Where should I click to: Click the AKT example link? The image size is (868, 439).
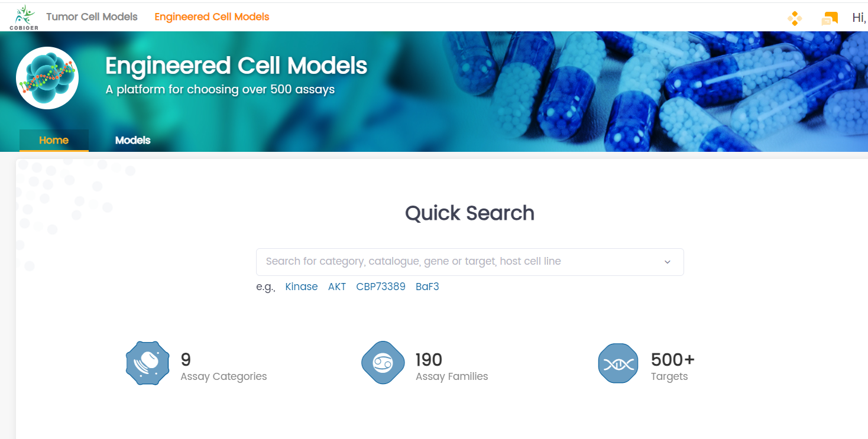[337, 287]
